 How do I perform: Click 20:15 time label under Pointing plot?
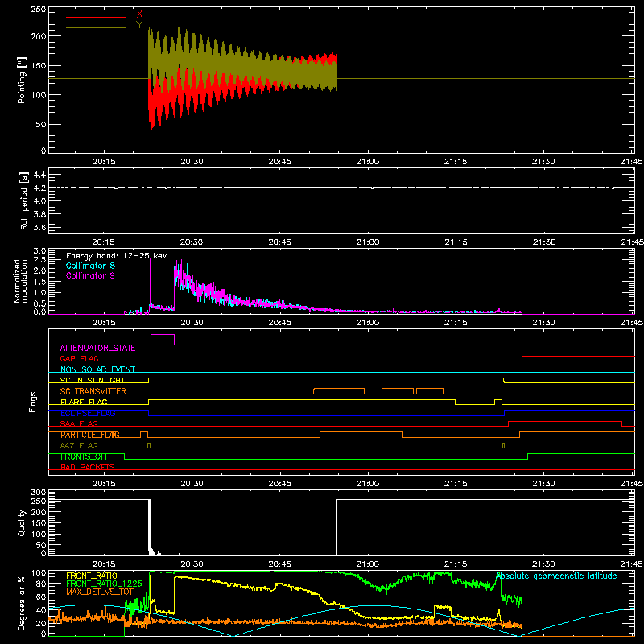point(104,162)
